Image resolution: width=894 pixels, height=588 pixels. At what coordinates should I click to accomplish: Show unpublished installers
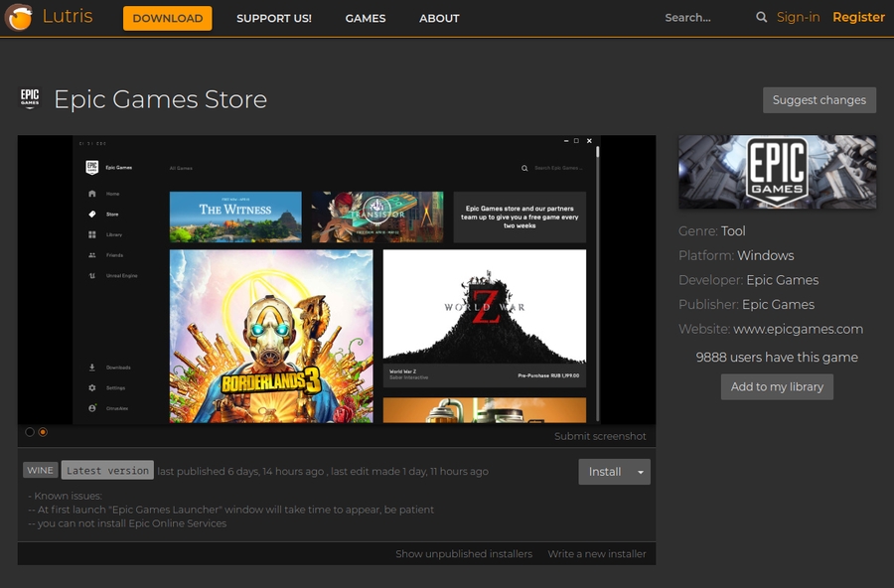463,553
